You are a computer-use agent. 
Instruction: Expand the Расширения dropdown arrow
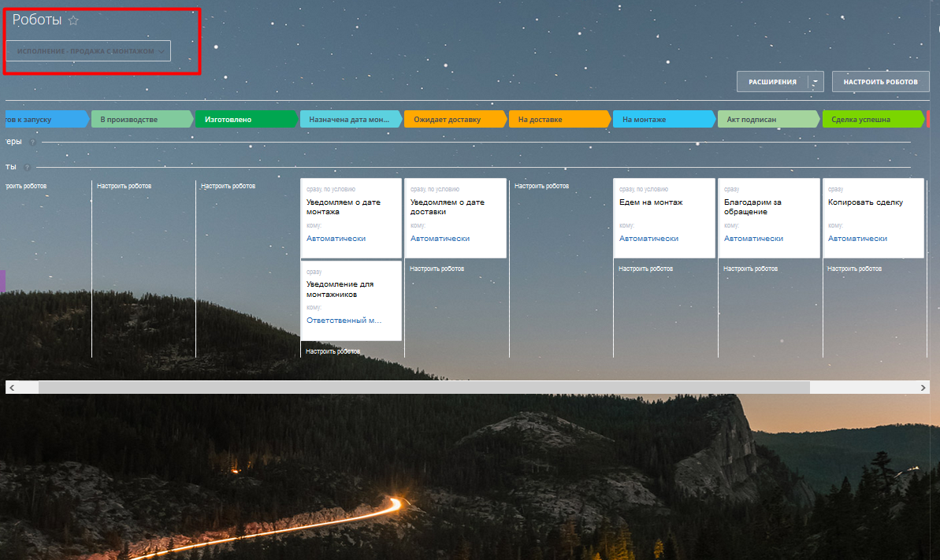click(x=816, y=82)
